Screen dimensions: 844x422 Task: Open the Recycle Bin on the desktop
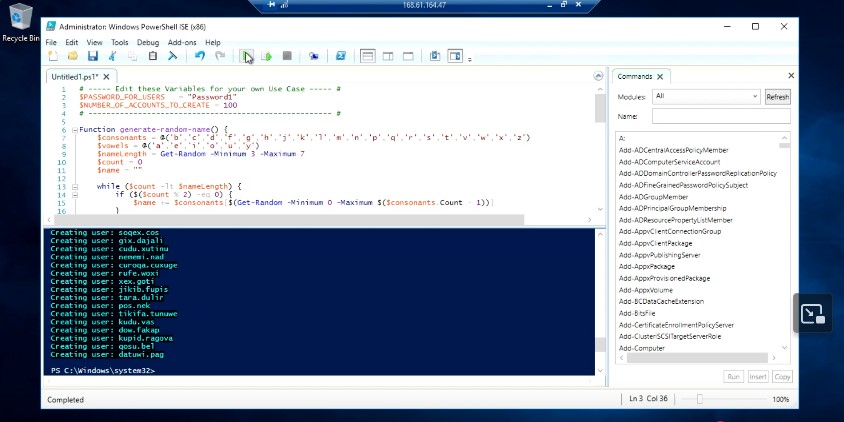click(20, 23)
